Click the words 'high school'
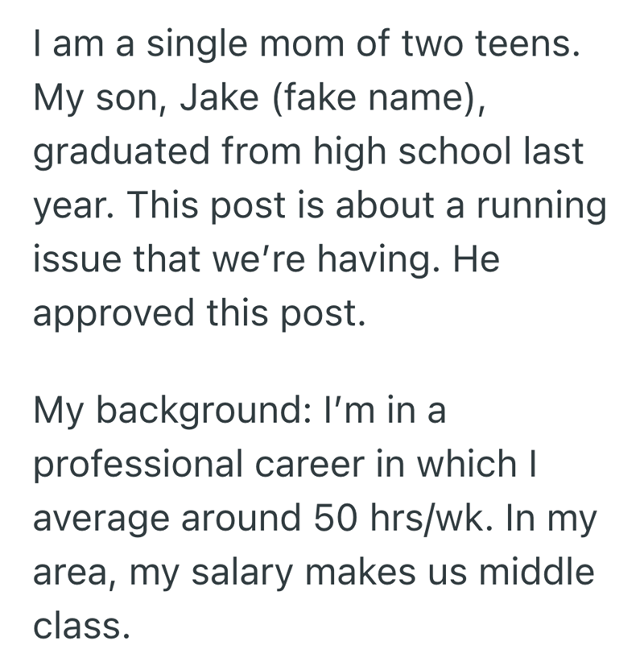This screenshot has height=666, width=644. [402, 152]
